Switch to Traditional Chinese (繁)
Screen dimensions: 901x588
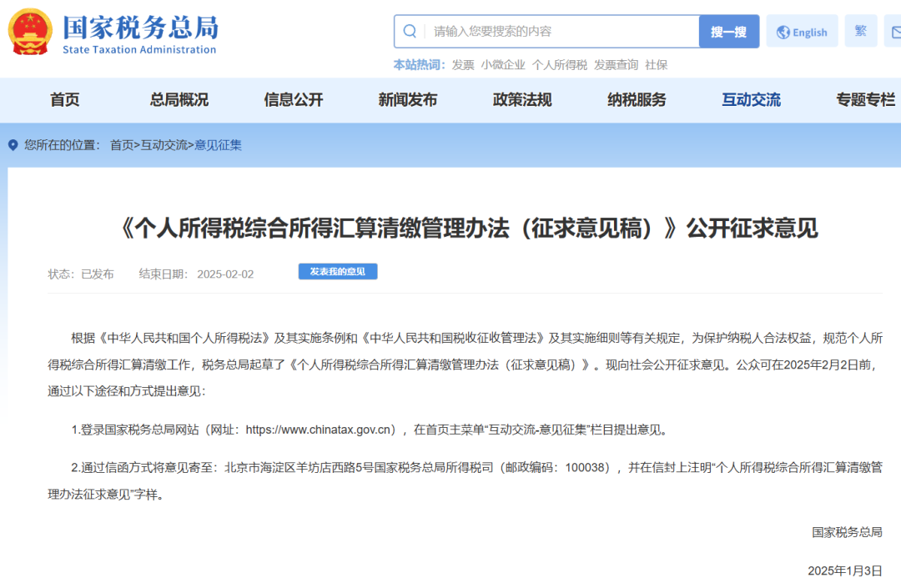click(860, 31)
